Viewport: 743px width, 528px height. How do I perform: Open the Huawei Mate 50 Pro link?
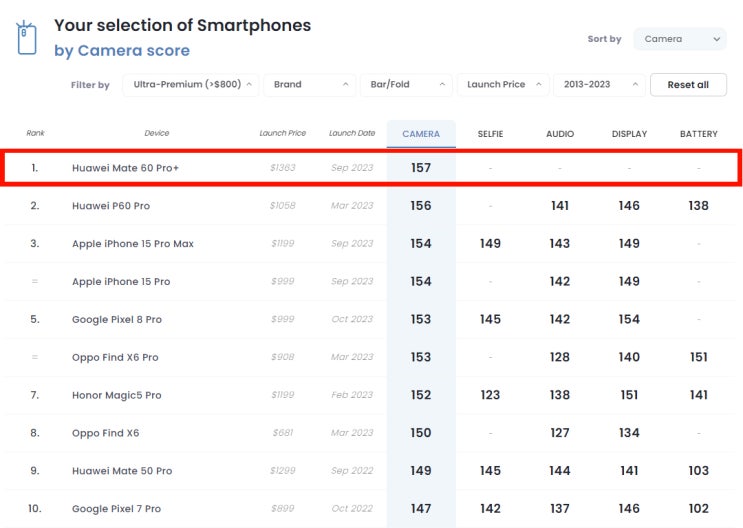click(x=122, y=471)
